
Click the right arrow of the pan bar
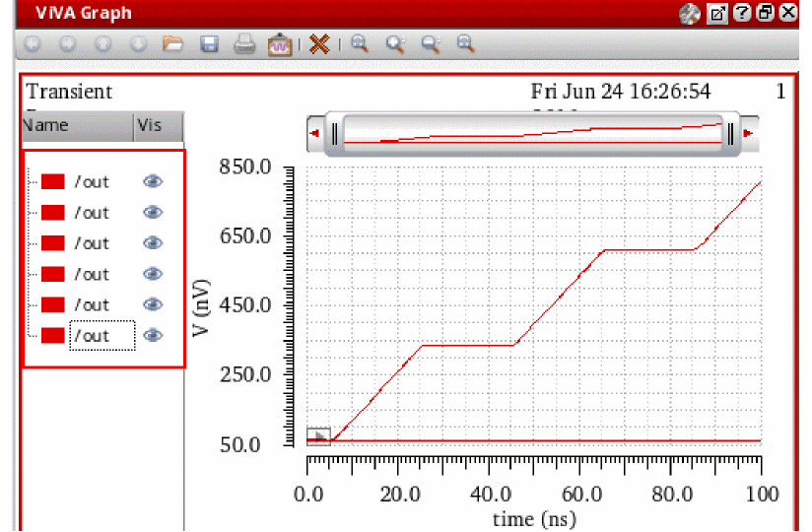pyautogui.click(x=749, y=133)
